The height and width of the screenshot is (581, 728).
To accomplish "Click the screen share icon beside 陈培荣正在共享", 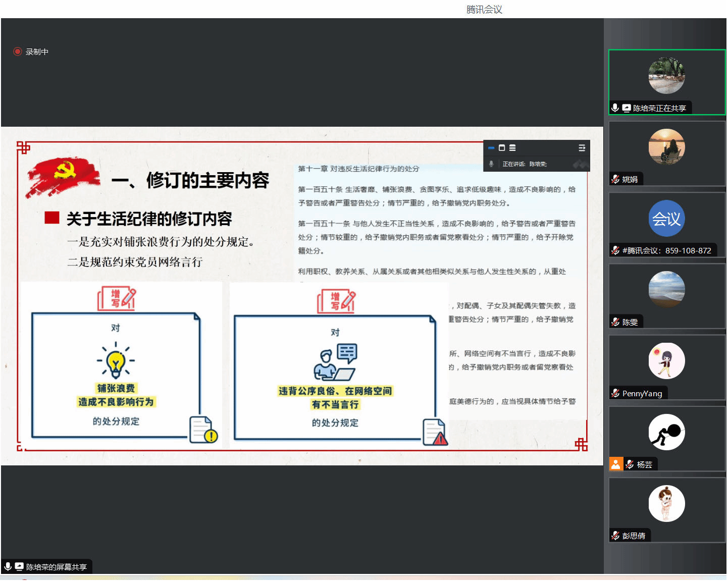I will coord(627,108).
